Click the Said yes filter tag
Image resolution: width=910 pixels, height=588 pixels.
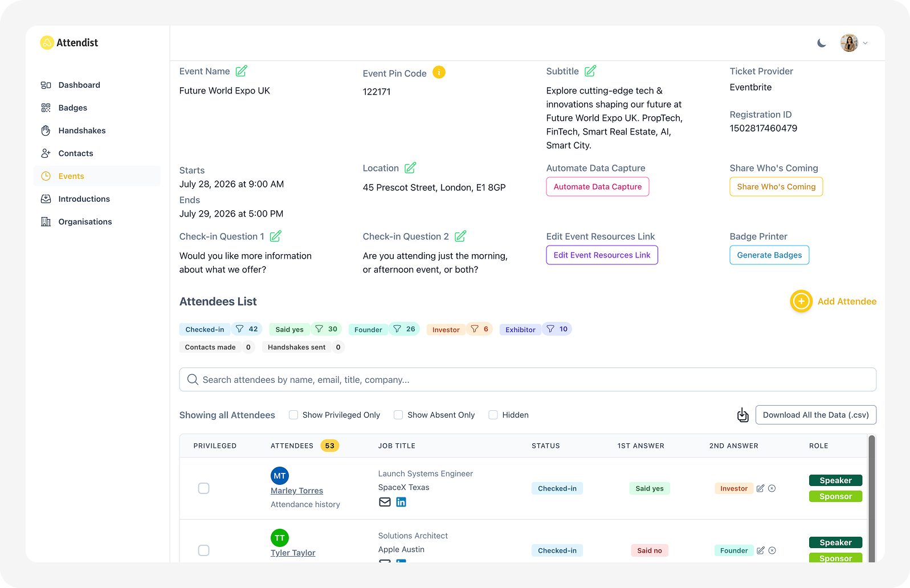289,329
